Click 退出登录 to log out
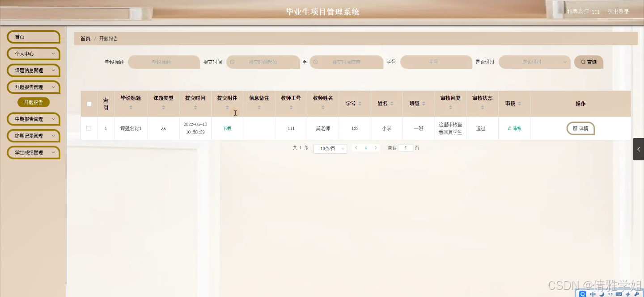The image size is (644, 297). (618, 12)
